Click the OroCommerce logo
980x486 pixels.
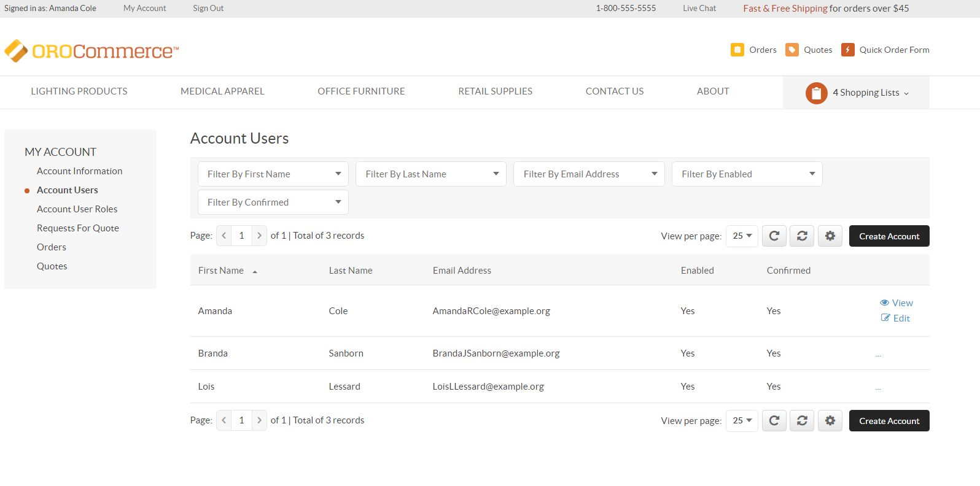pos(91,51)
